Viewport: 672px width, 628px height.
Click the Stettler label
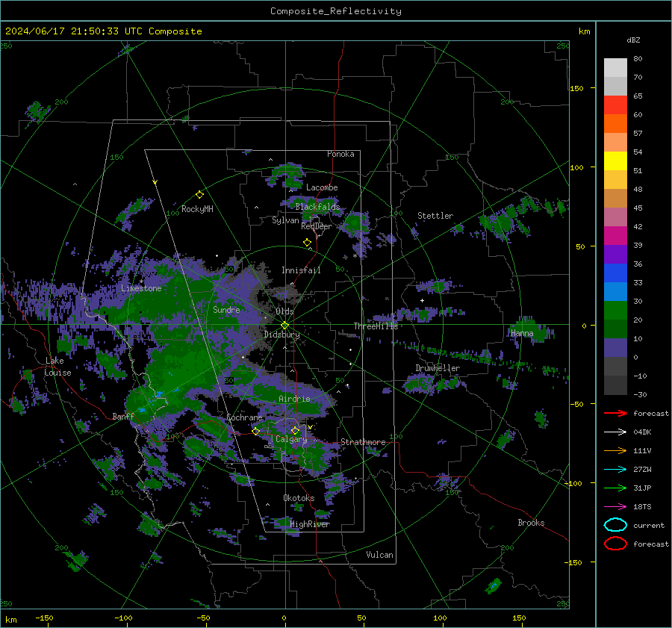click(x=435, y=216)
